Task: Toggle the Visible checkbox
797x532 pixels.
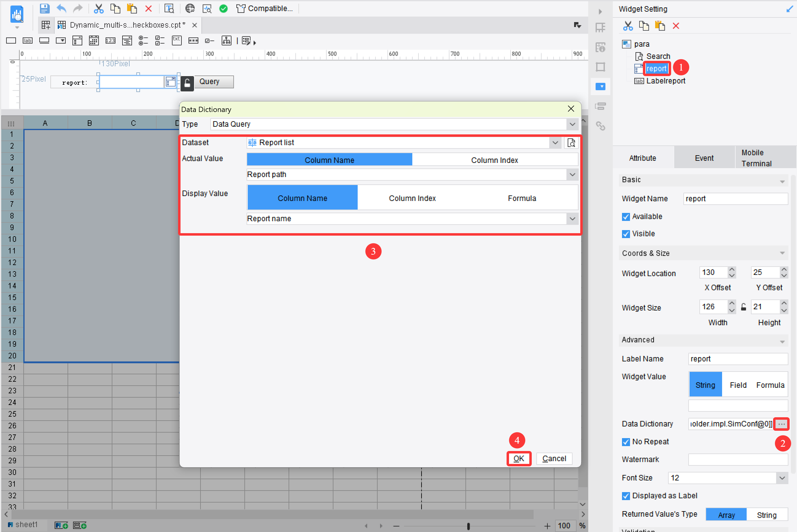Action: tap(626, 234)
